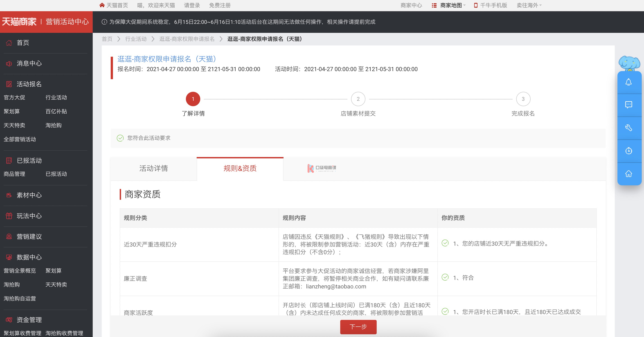Go to step 1 了解详情 circle
This screenshot has height=337, width=644.
(193, 99)
